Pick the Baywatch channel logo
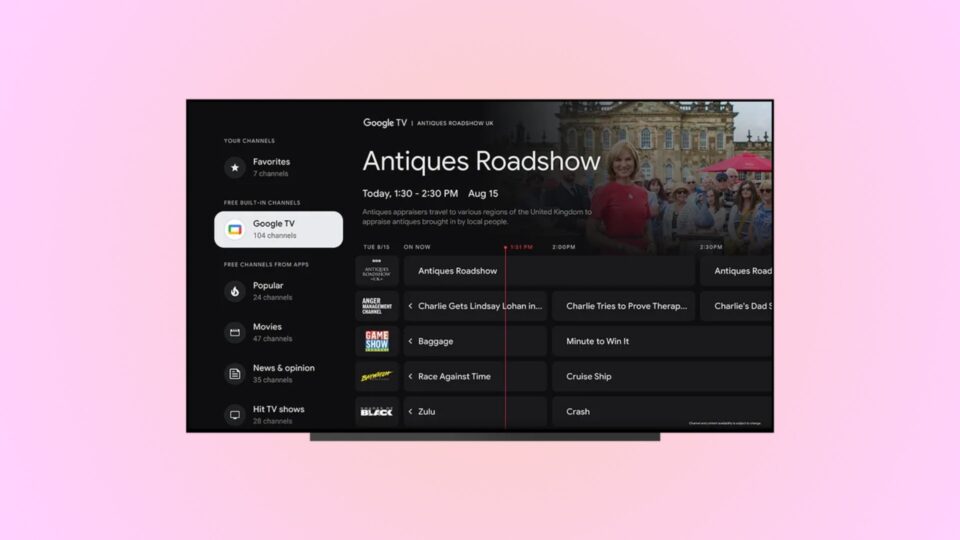The height and width of the screenshot is (540, 960). (x=377, y=376)
